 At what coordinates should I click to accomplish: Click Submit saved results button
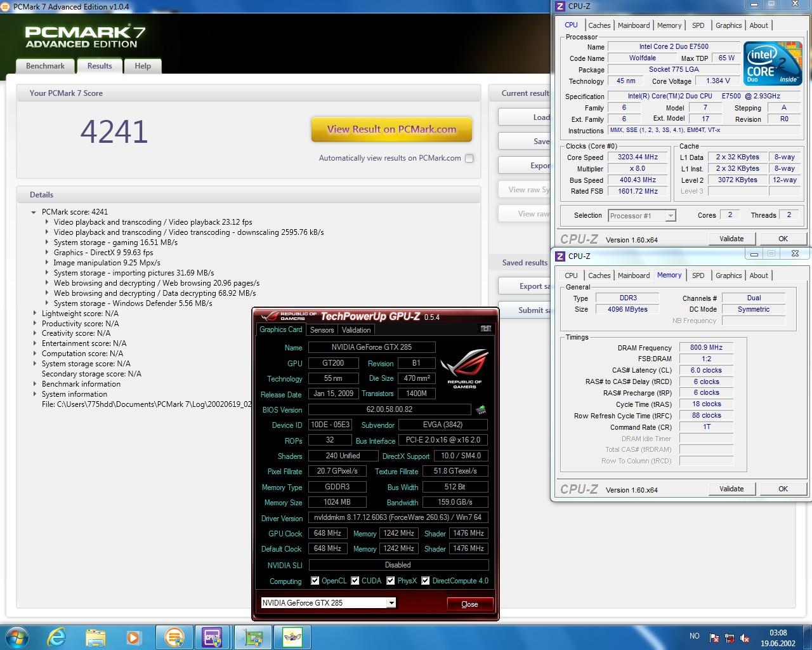tap(524, 310)
